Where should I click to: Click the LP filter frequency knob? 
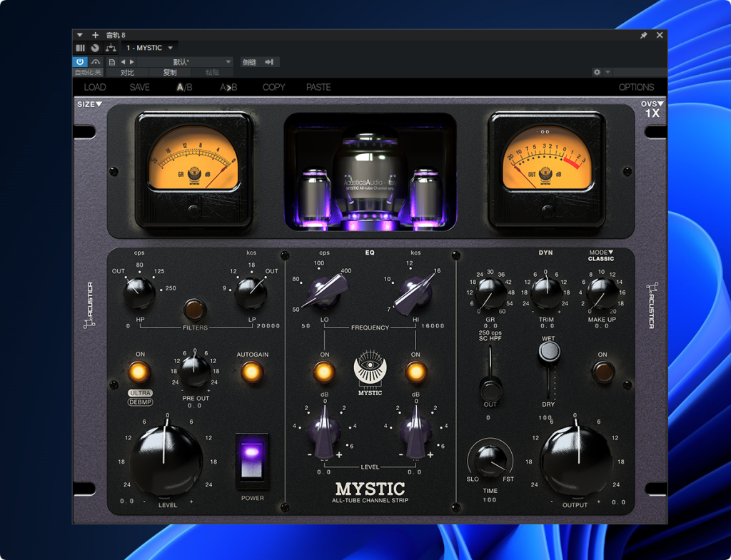pyautogui.click(x=251, y=293)
